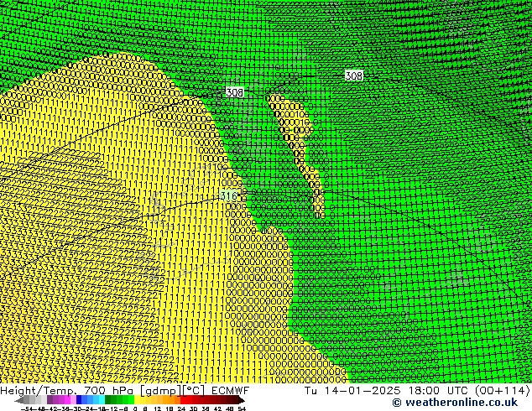The image size is (532, 411).
Task: Click the dark green swatch in the color scale
Action: [108, 400]
